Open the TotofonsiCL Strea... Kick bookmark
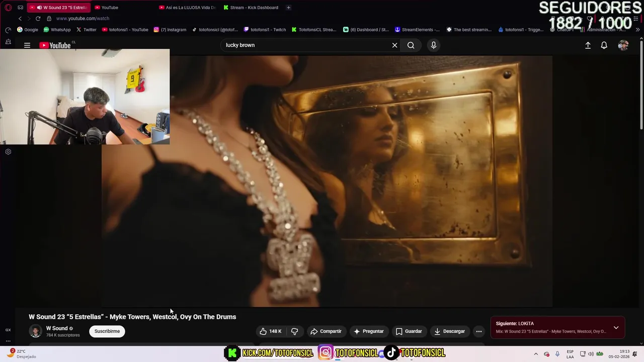The height and width of the screenshot is (362, 644). [313, 30]
